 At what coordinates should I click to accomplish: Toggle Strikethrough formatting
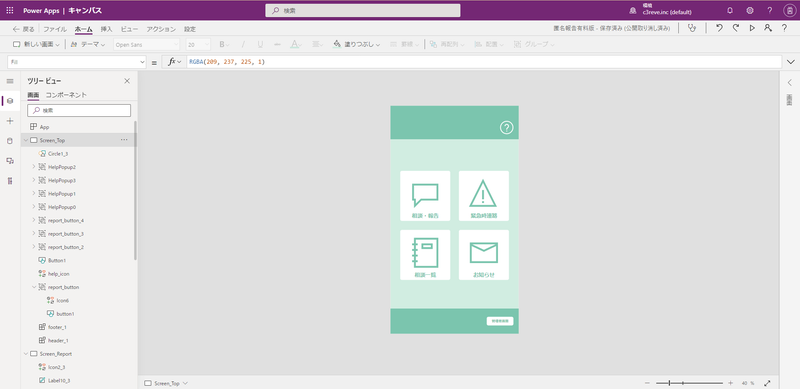tap(278, 44)
